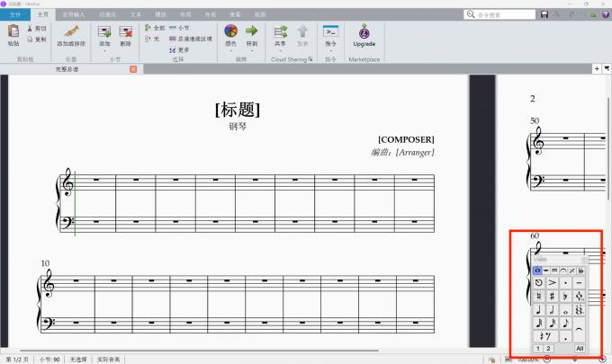Toggle All voices on the keypad
The height and width of the screenshot is (364, 612).
(x=580, y=349)
